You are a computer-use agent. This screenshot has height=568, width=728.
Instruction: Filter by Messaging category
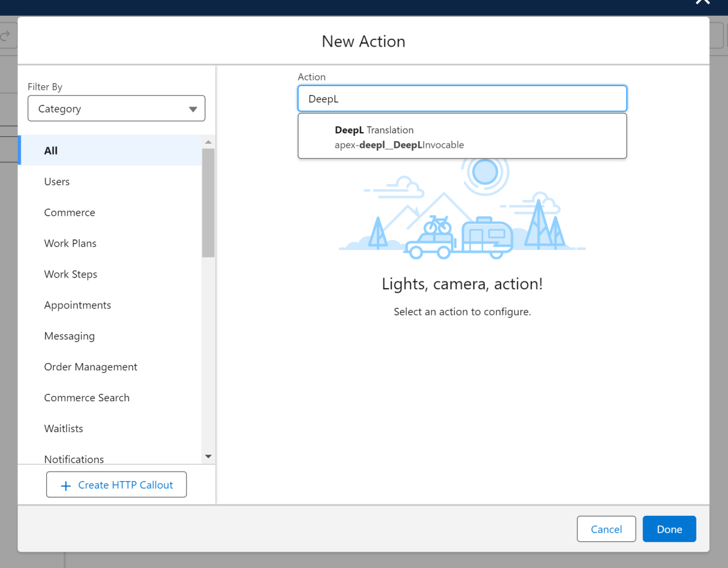pos(70,336)
